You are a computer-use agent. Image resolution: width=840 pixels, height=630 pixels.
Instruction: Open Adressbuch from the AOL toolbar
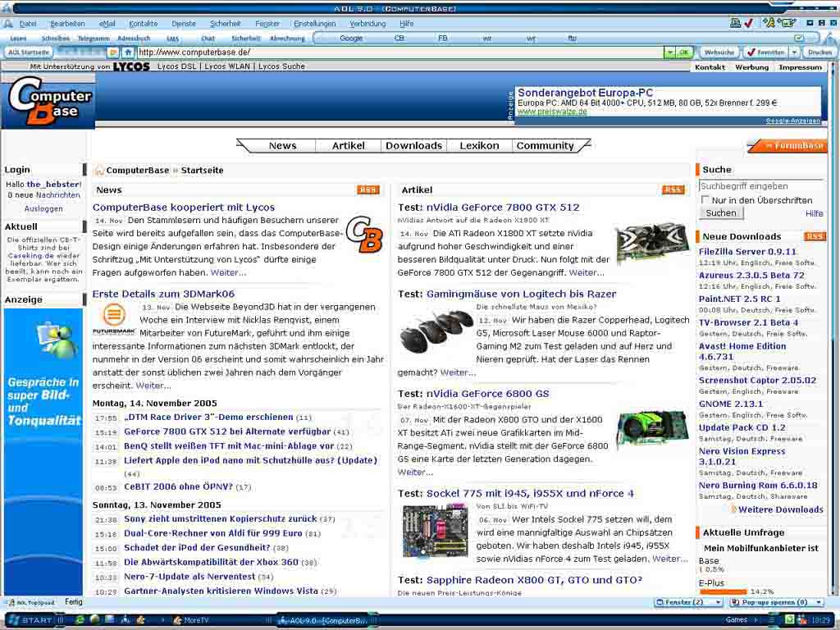134,39
